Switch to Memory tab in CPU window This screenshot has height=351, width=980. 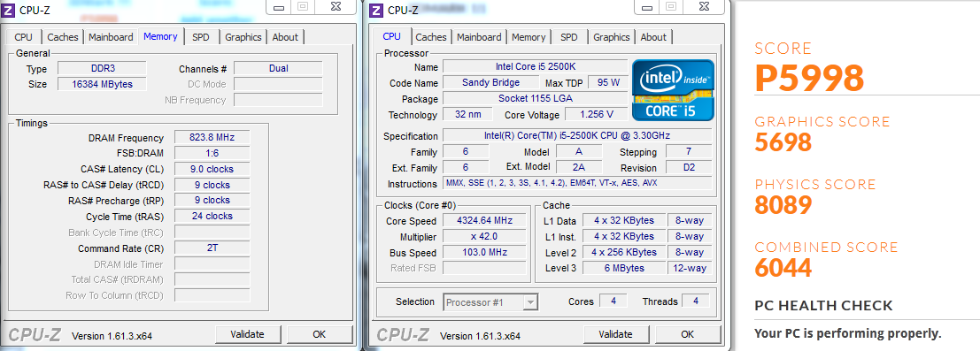click(529, 37)
